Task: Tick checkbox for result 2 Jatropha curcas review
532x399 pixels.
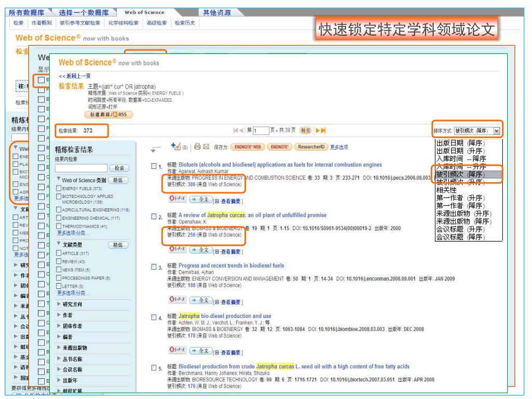Action: coord(154,217)
